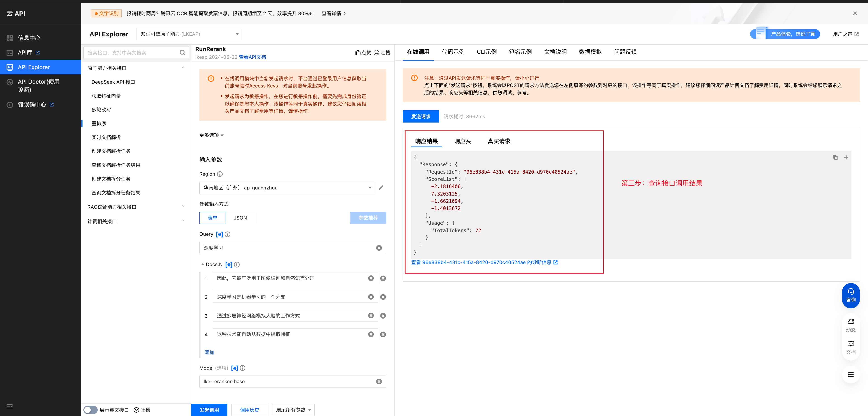Open API库 in the sidebar
The height and width of the screenshot is (416, 868).
point(25,53)
